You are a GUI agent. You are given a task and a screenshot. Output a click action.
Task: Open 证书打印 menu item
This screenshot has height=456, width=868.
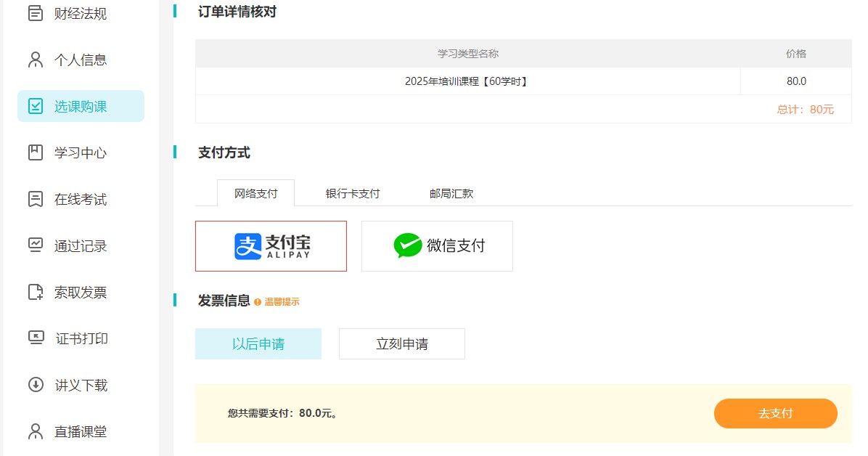point(81,338)
